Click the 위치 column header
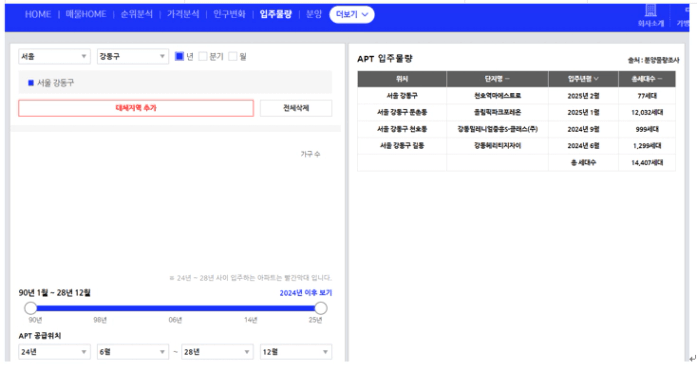Image resolution: width=697 pixels, height=371 pixels. [402, 79]
